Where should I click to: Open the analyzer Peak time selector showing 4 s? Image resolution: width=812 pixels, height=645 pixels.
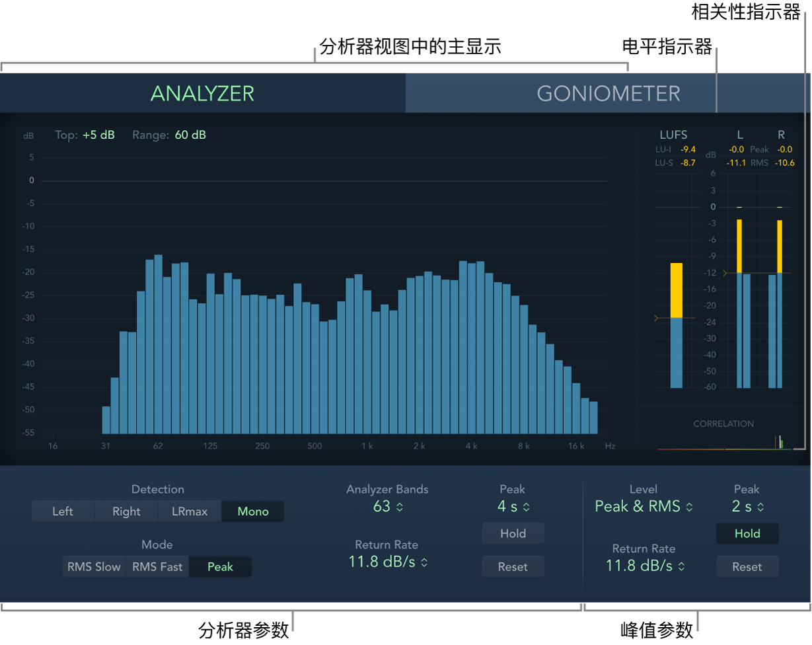[513, 506]
